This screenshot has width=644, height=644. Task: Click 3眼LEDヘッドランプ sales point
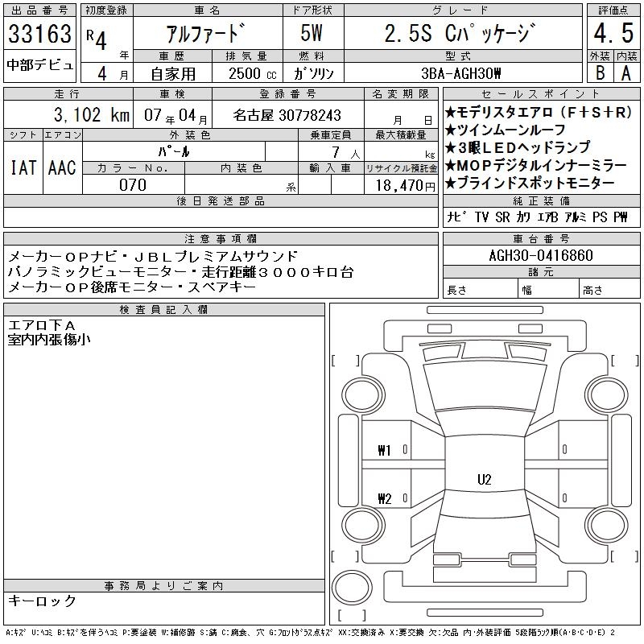[x=518, y=147]
